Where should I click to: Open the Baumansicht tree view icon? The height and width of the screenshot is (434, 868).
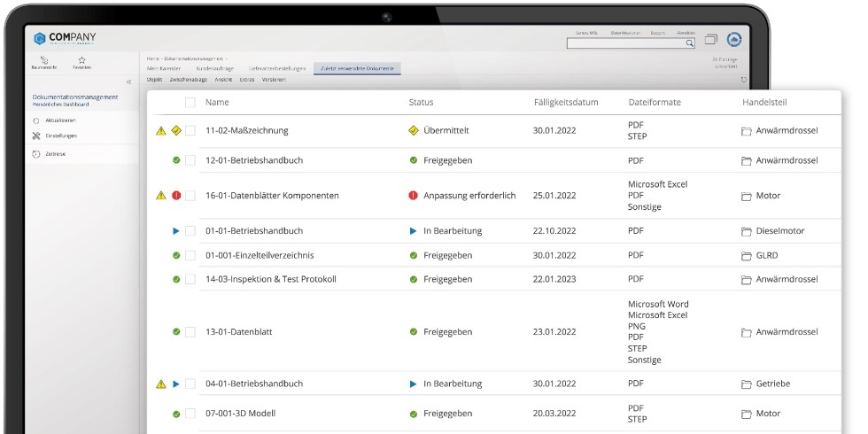tap(44, 59)
